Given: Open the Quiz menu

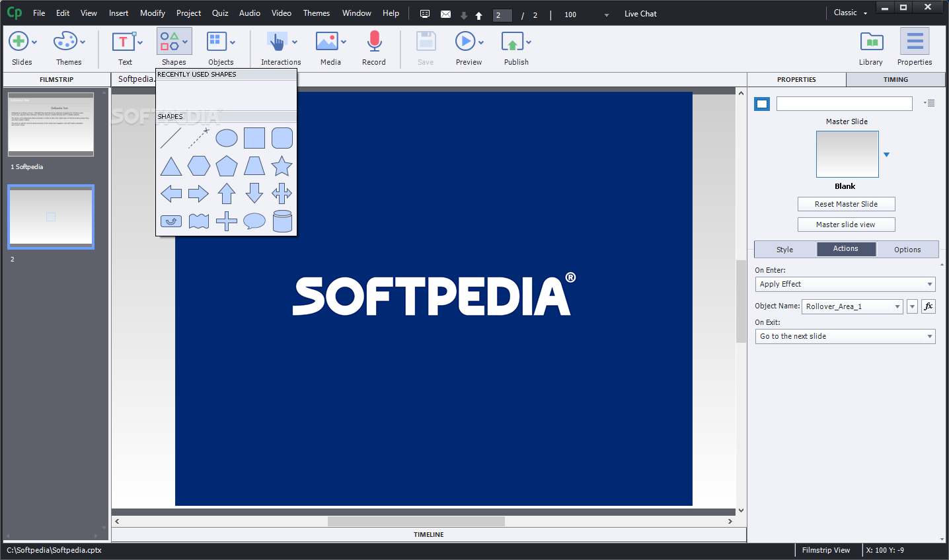Looking at the screenshot, I should click(220, 13).
